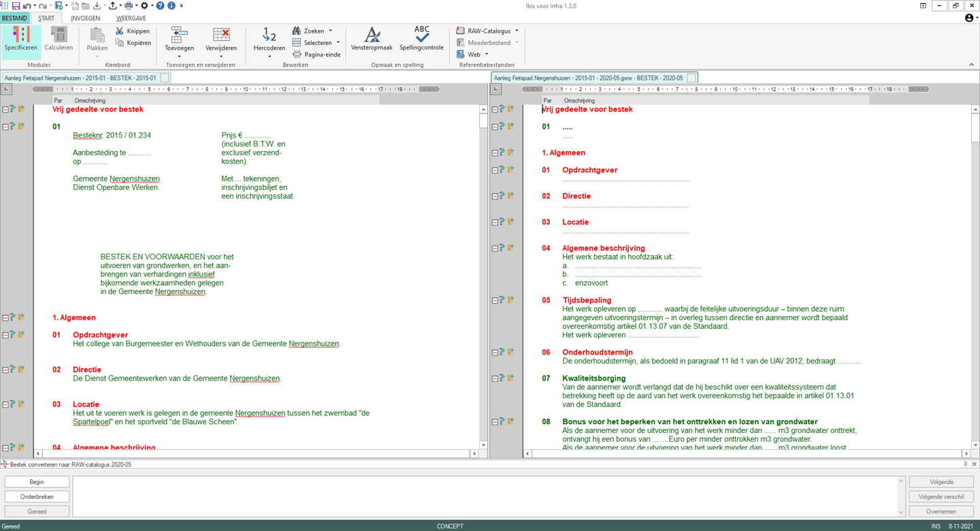Collapse the left '1. Algemeen' section
Image resolution: width=980 pixels, height=531 pixels.
pos(5,317)
